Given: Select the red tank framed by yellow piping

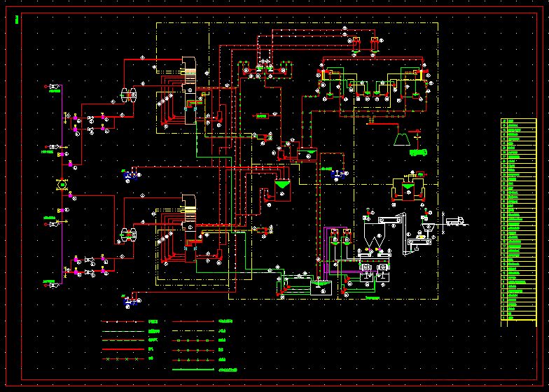Looking at the screenshot, I should click(408, 191).
